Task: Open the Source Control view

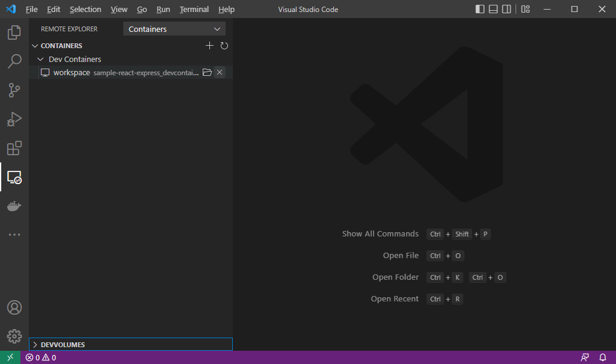Action: point(14,90)
